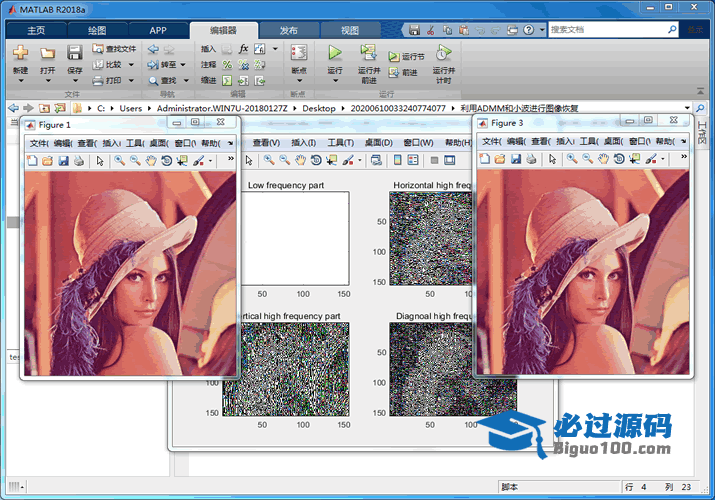The width and height of the screenshot is (715, 500).
Task: Click the print icon in Figure 3
Action: [x=532, y=159]
